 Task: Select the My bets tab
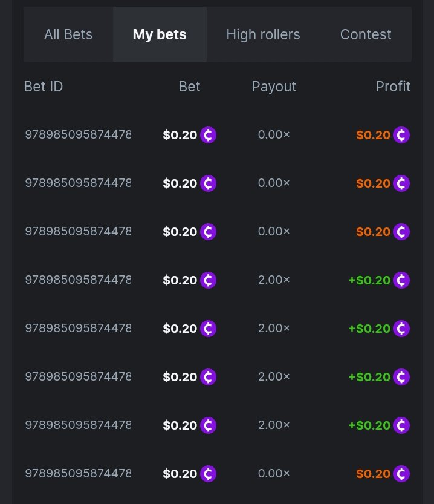[160, 34]
